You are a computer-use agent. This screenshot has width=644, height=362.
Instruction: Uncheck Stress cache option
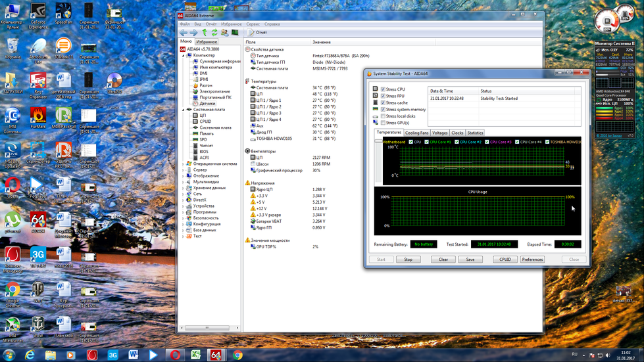point(383,103)
